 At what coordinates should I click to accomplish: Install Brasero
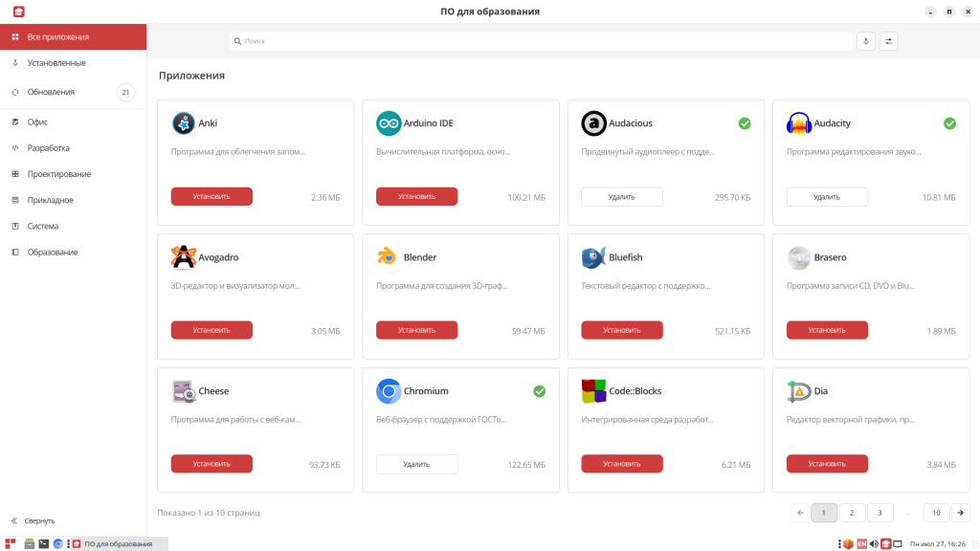tap(827, 330)
